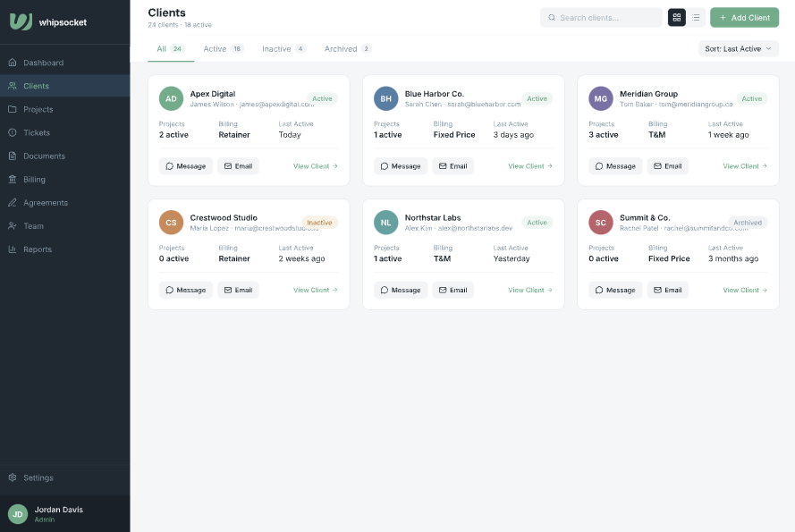Viewport: 795px width, 532px height.
Task: Switch to list view layout
Action: 696,17
